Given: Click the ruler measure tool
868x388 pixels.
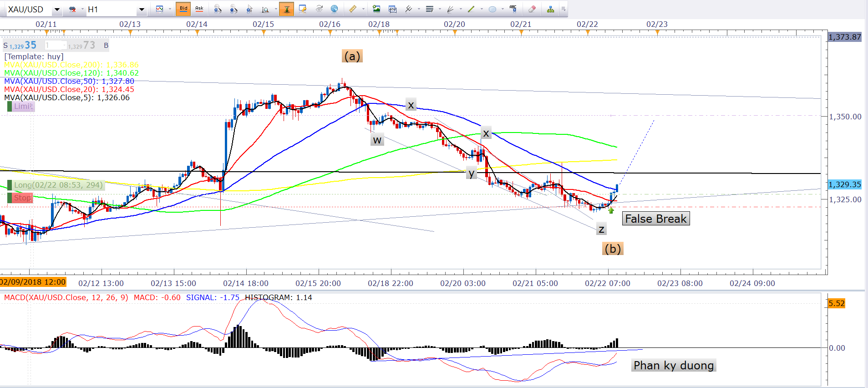Looking at the screenshot, I should pos(353,9).
